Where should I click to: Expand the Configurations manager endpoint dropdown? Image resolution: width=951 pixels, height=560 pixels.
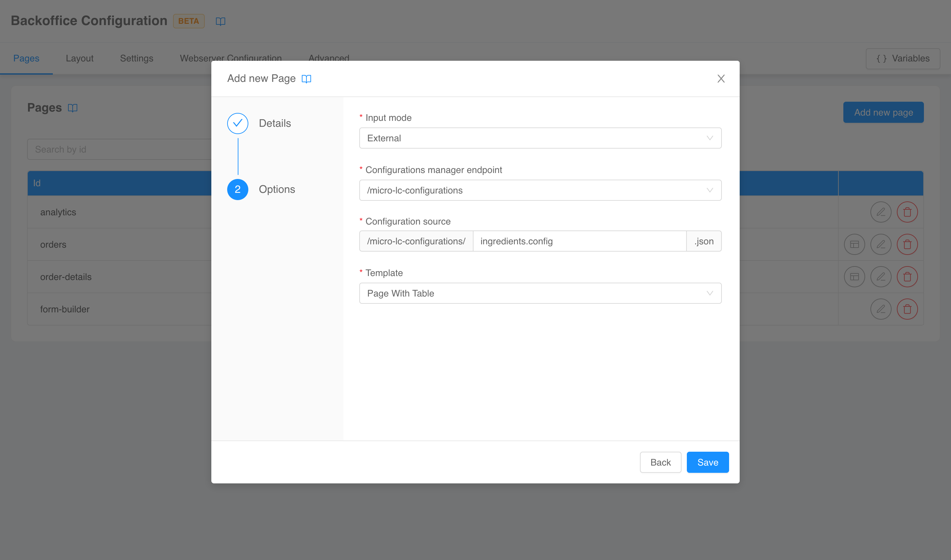pyautogui.click(x=540, y=190)
